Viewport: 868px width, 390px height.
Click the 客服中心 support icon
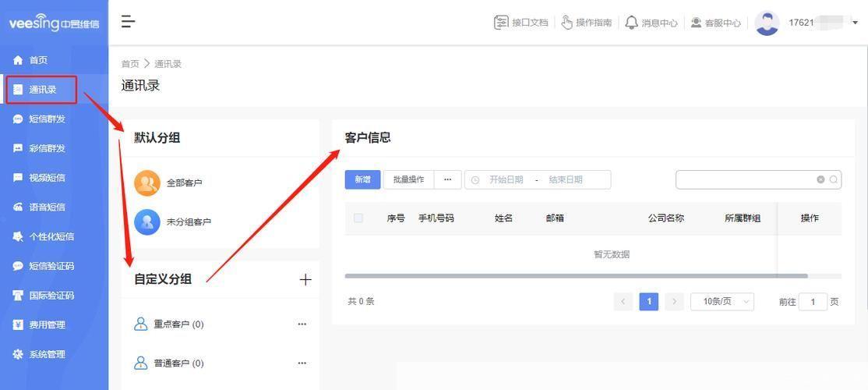tap(696, 23)
